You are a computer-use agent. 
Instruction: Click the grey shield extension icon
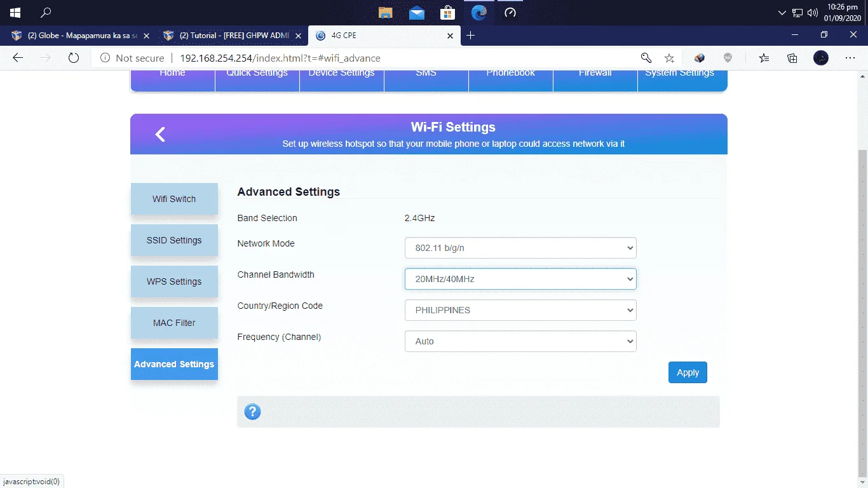728,58
